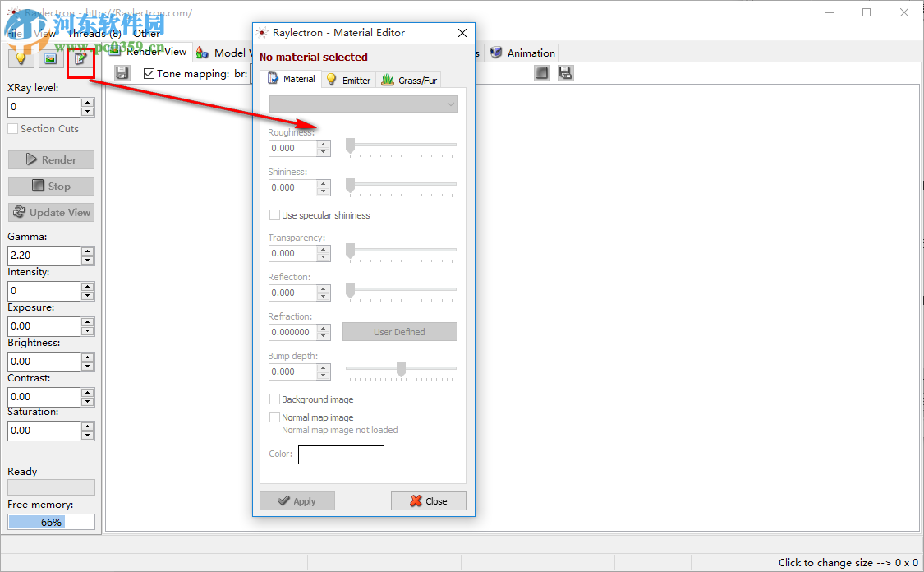Click the save icon below Render View tab
Viewport: 924px width, 572px height.
(x=122, y=72)
